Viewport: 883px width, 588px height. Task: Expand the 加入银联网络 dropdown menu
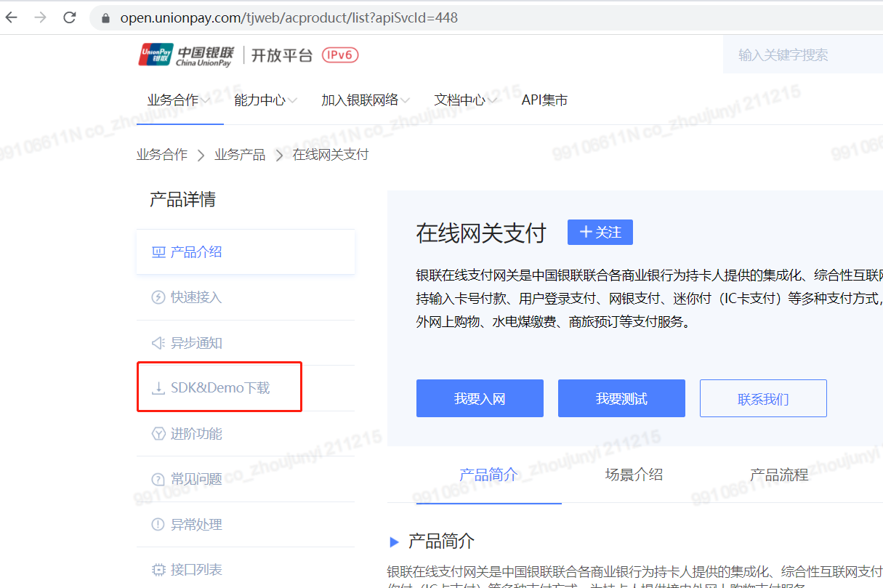coord(366,100)
